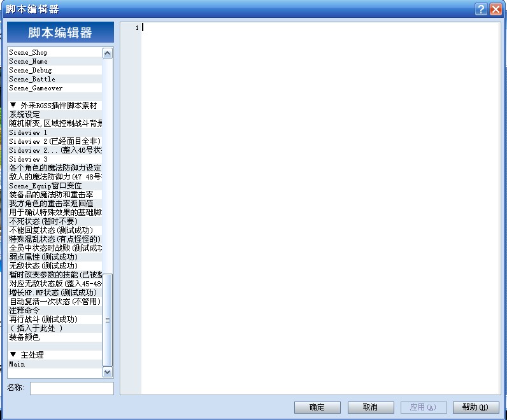
Task: Select the 暂时改变参数的技能 script
Action: [x=55, y=275]
